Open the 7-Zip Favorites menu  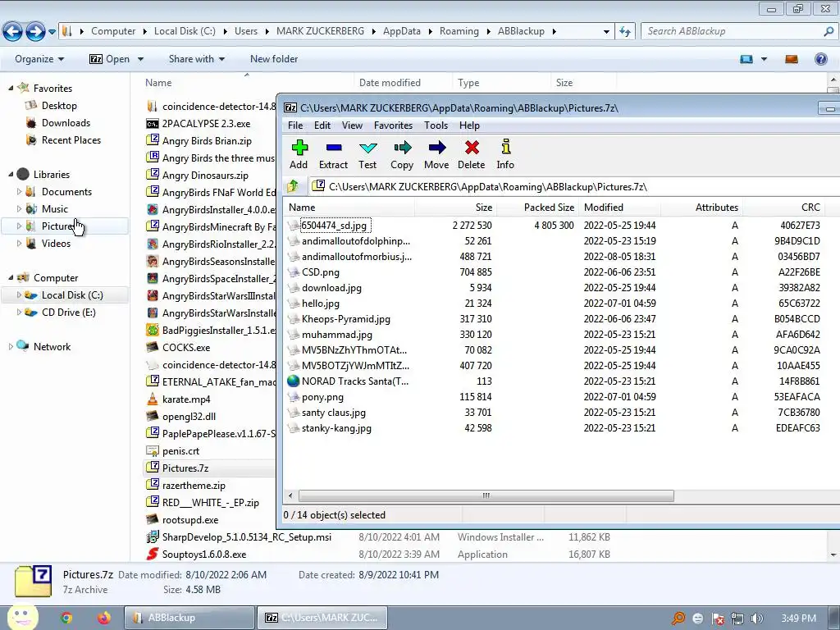393,126
